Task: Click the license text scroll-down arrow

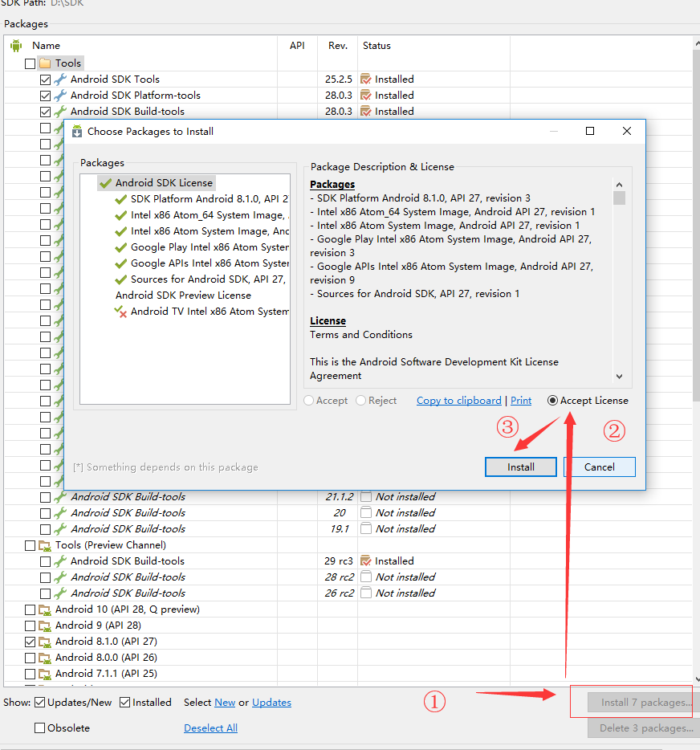Action: [620, 377]
